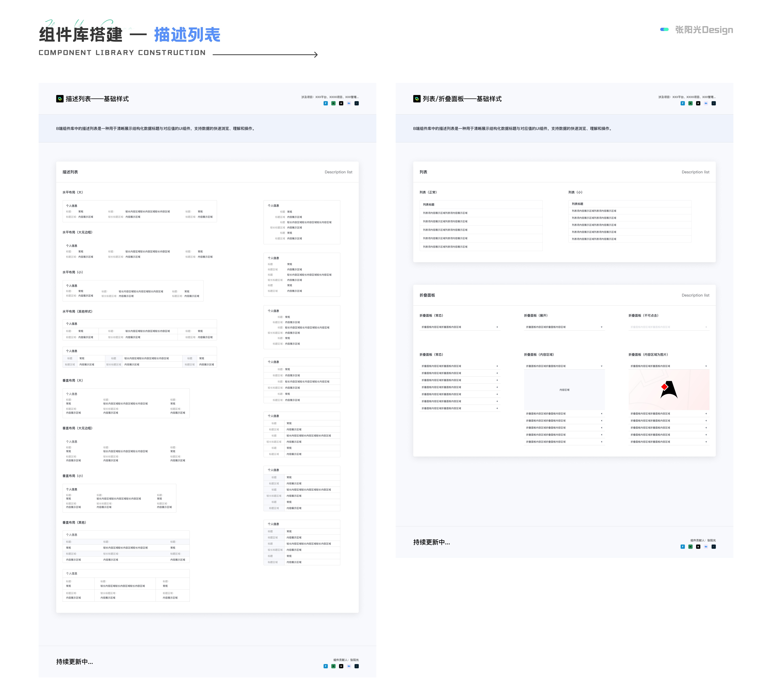Click first item in the 列表（小）list

click(x=593, y=211)
